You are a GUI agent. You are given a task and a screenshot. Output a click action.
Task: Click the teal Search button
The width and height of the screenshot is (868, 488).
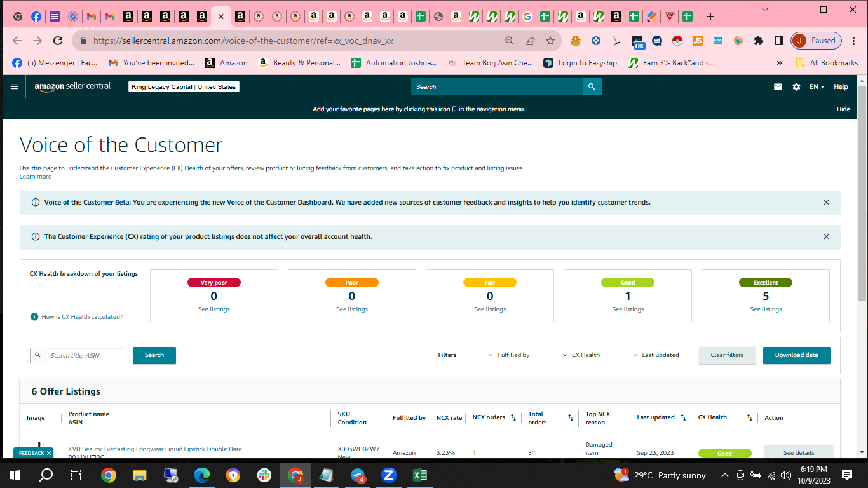154,355
